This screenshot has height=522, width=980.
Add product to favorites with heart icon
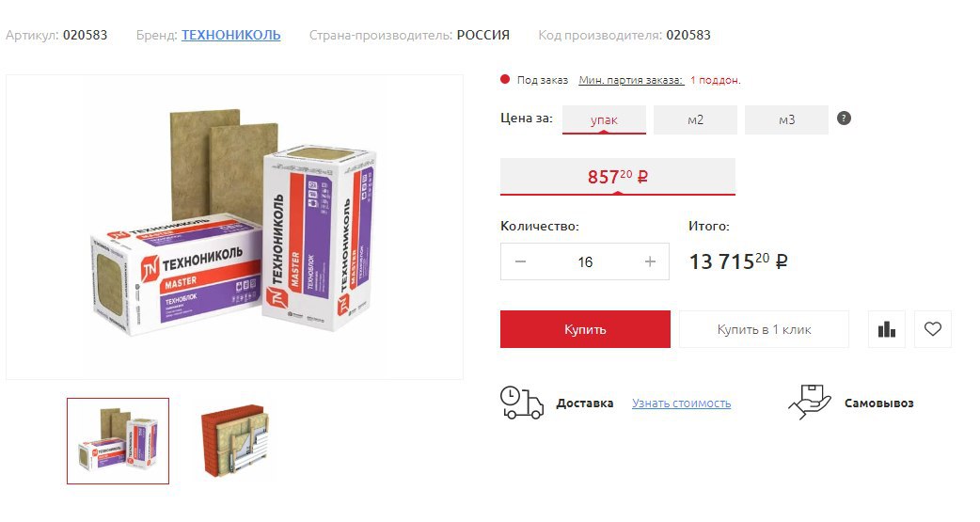(x=932, y=329)
